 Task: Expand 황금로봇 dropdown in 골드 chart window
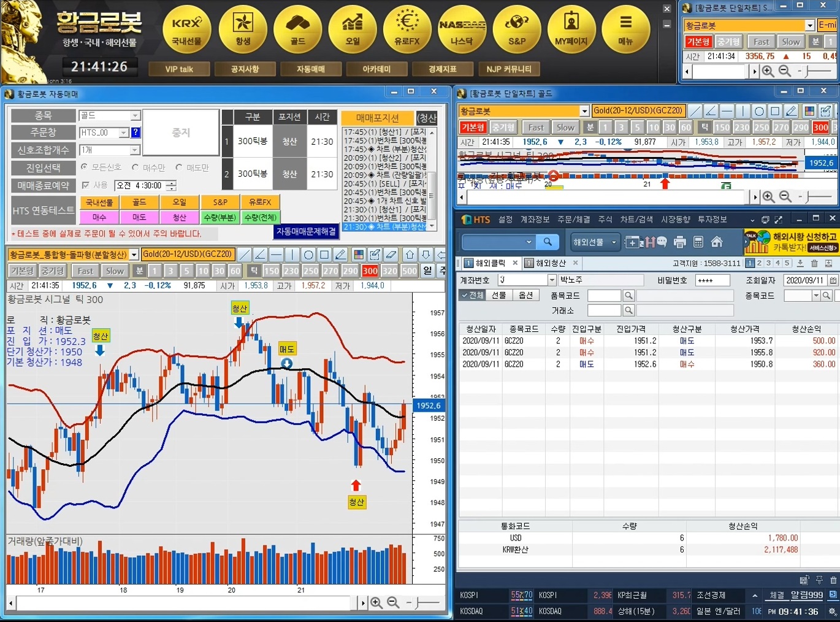click(x=584, y=111)
